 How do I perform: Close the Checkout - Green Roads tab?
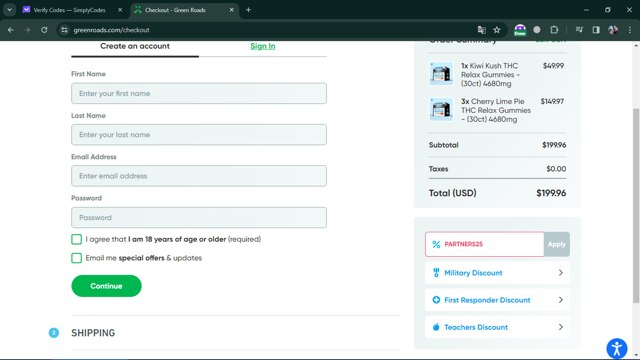[231, 10]
